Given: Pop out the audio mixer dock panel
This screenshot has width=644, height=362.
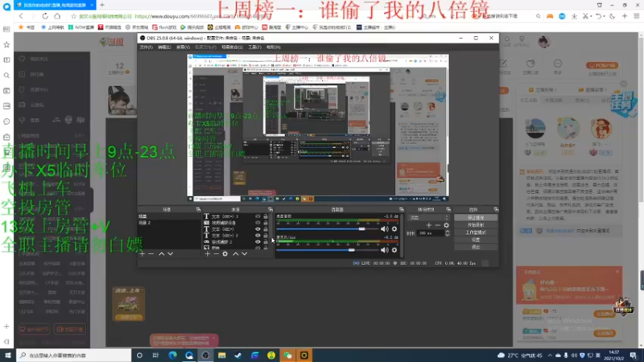Looking at the screenshot, I should pyautogui.click(x=401, y=210).
